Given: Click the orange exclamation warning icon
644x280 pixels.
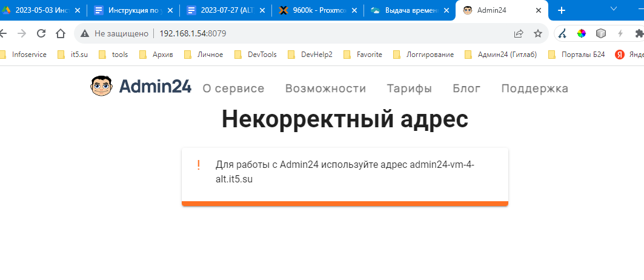Looking at the screenshot, I should [199, 165].
